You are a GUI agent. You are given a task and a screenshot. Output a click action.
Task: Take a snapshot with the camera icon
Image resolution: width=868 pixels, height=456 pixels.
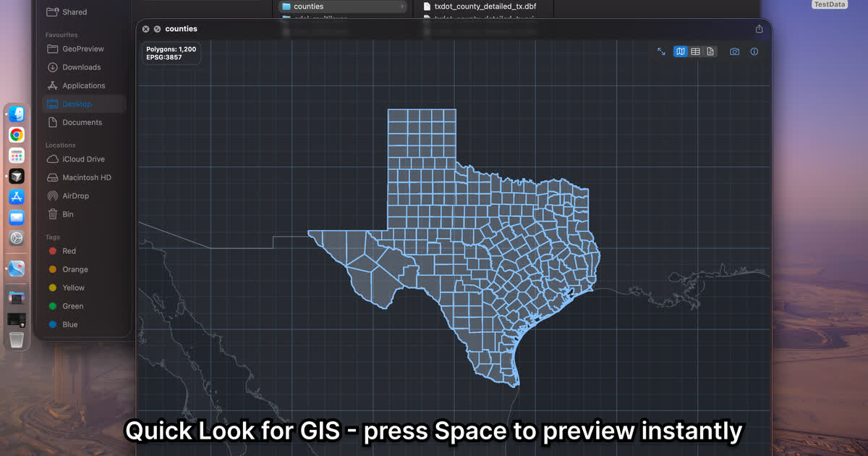point(735,51)
